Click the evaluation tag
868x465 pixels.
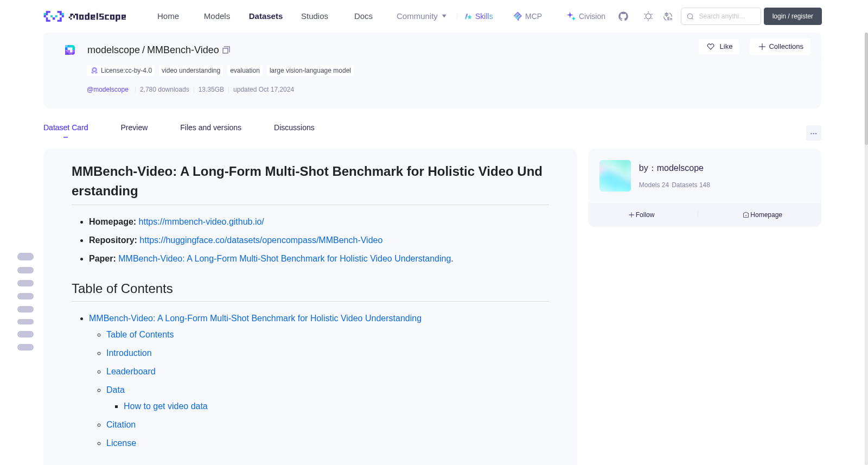[245, 71]
